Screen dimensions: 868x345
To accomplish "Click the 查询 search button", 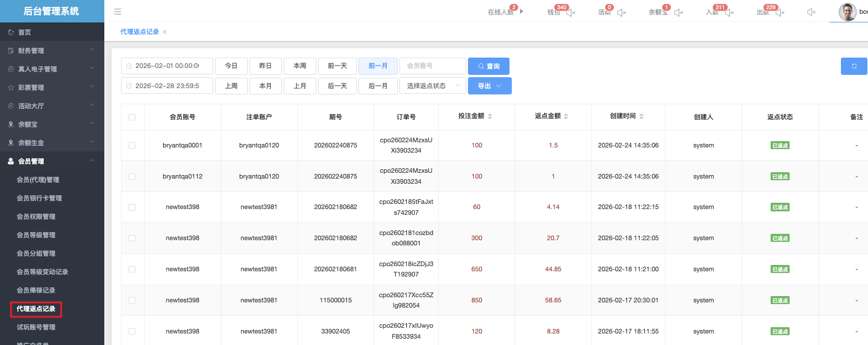I will coord(488,66).
